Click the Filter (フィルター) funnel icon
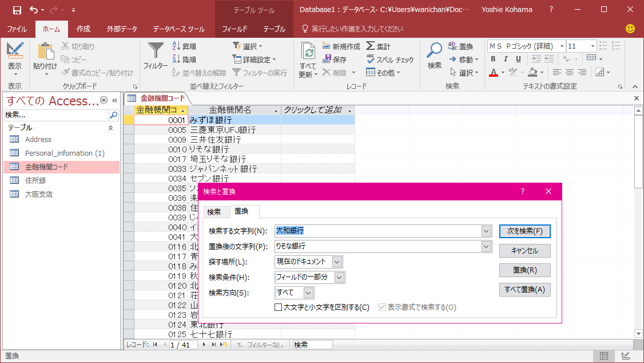The width and height of the screenshot is (644, 363). tap(156, 50)
